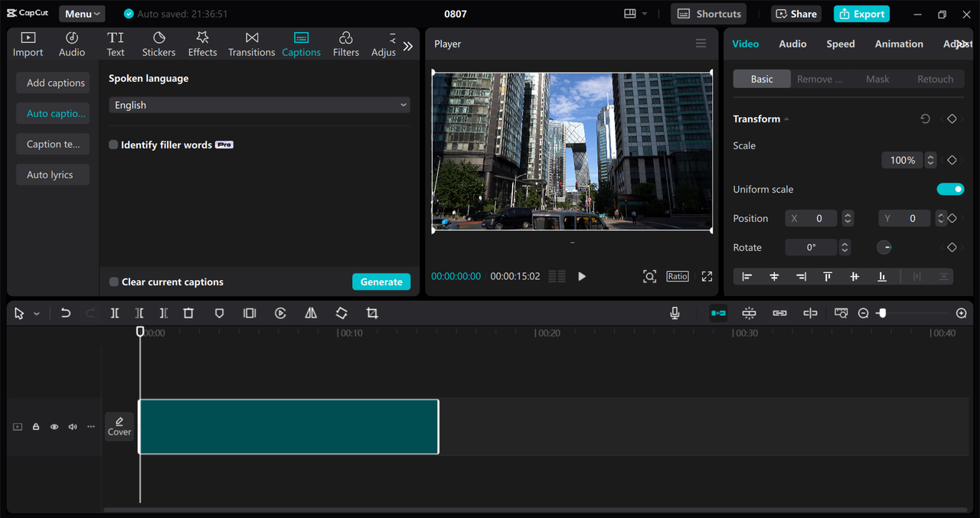Screen dimensions: 980x518
Task: Click the linkage chain icon
Action: [x=779, y=313]
